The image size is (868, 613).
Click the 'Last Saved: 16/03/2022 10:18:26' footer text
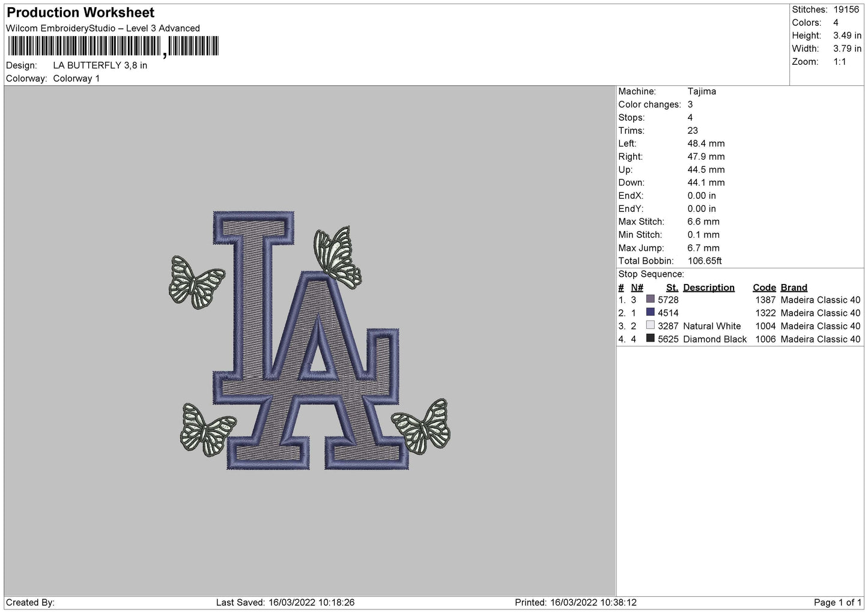click(x=285, y=603)
